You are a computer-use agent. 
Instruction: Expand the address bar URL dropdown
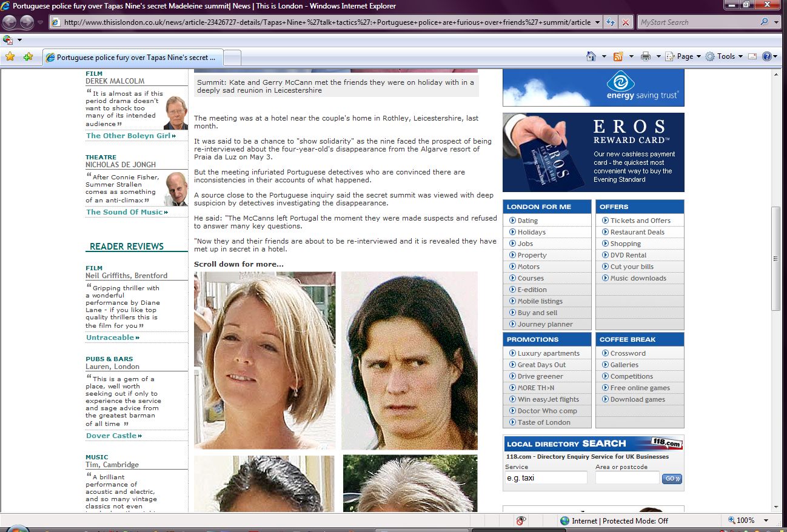[x=597, y=22]
